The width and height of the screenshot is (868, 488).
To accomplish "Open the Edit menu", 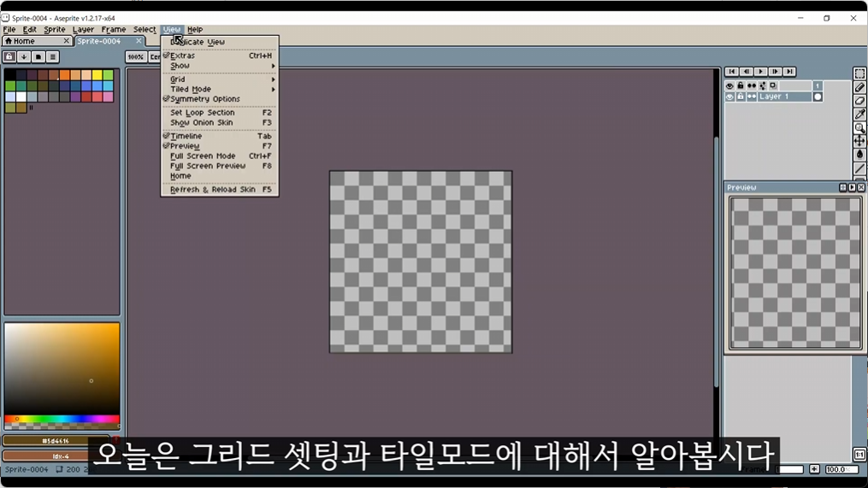I will click(x=29, y=29).
